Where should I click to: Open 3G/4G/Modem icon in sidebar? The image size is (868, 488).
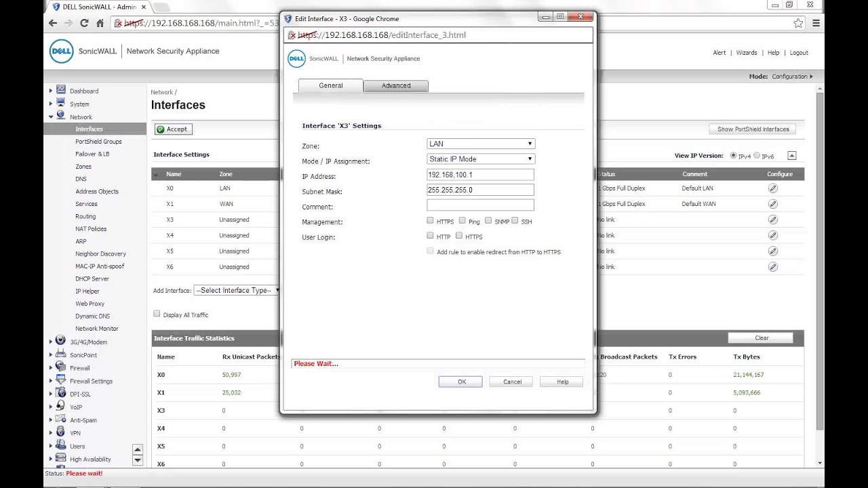click(61, 341)
